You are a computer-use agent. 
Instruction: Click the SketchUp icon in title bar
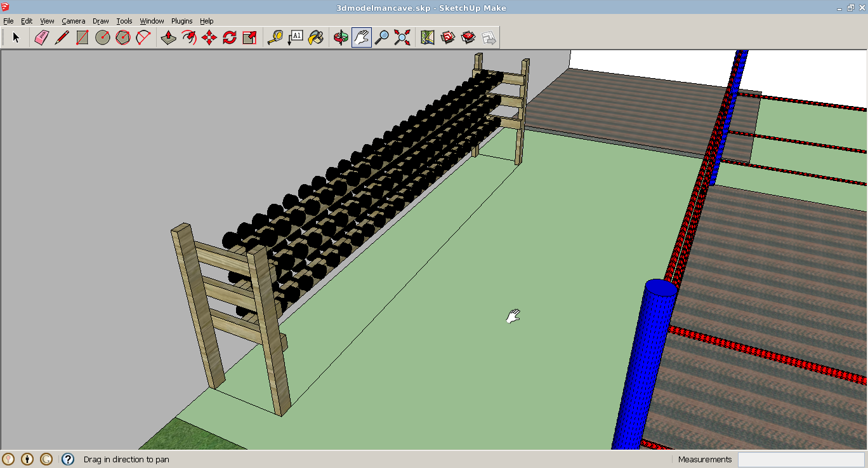click(5, 7)
